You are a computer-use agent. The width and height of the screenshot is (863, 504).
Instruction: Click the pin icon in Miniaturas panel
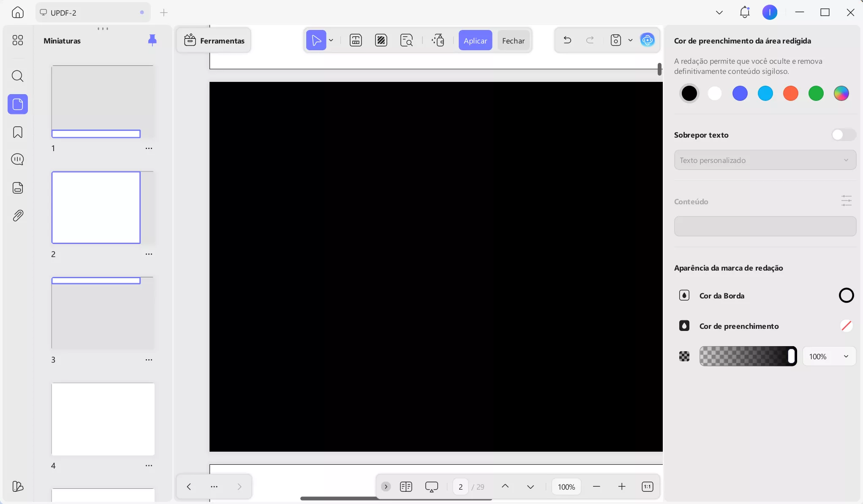(x=152, y=41)
